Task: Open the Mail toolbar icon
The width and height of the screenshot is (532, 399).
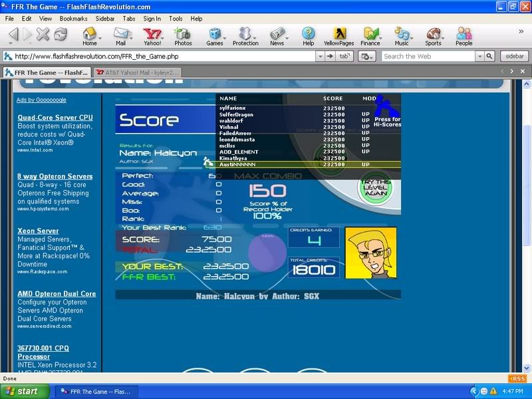Action: pyautogui.click(x=120, y=35)
